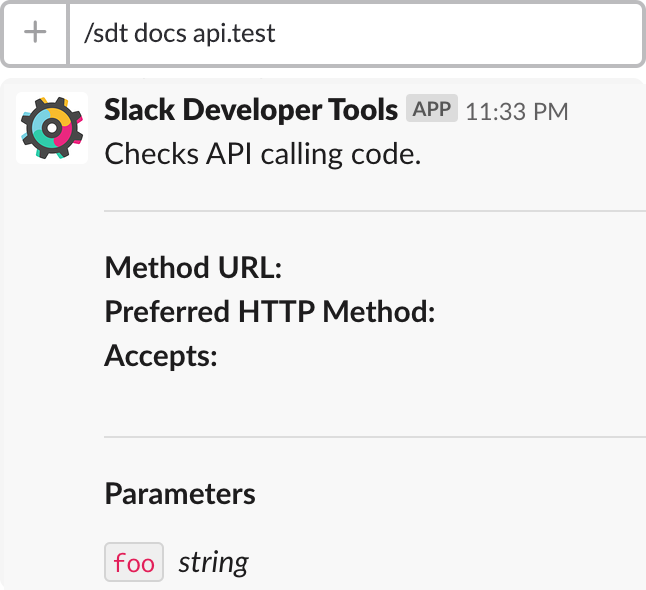646x590 pixels.
Task: Click the divider line above Parameters
Action: coord(375,436)
